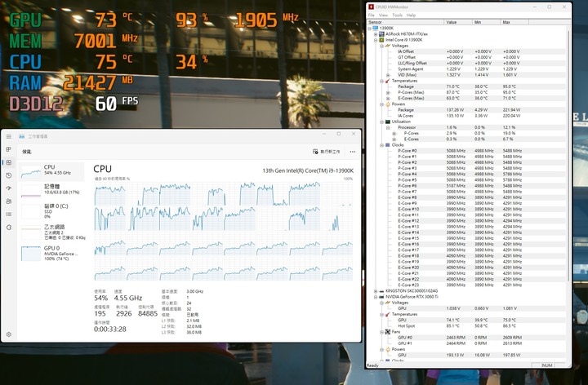Expand the ASRock H670M-ITX/ax node
Image resolution: width=588 pixels, height=385 pixels.
(x=376, y=34)
